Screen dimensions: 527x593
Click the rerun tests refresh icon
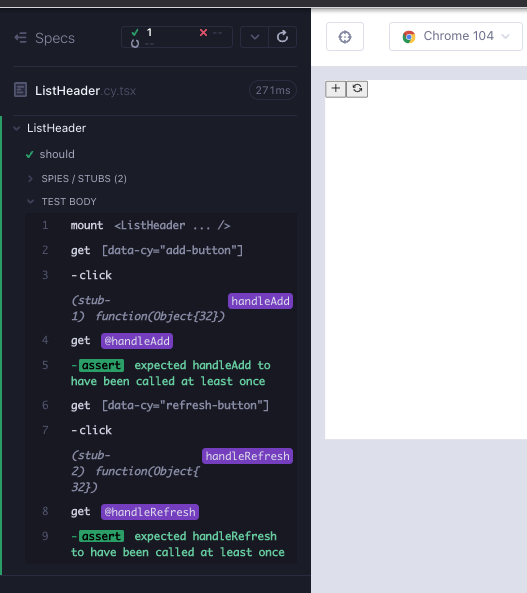pyautogui.click(x=282, y=37)
